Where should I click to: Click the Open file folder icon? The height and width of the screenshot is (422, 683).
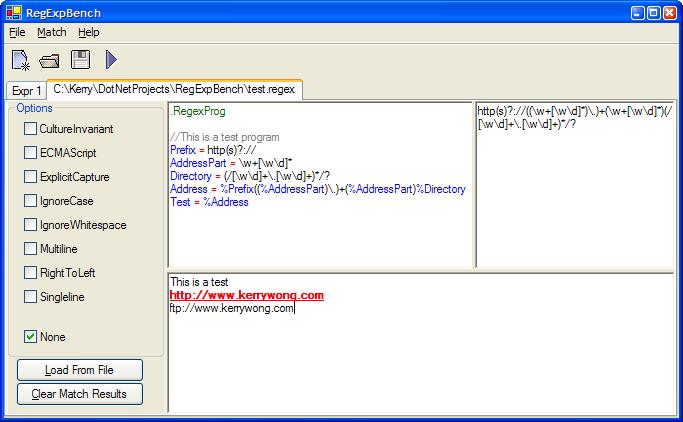pyautogui.click(x=49, y=61)
